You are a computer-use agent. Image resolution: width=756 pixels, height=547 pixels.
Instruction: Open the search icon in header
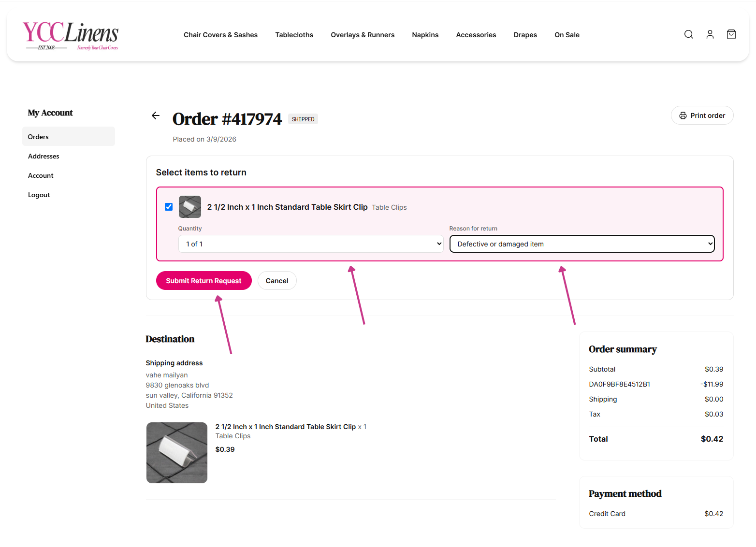pyautogui.click(x=689, y=34)
